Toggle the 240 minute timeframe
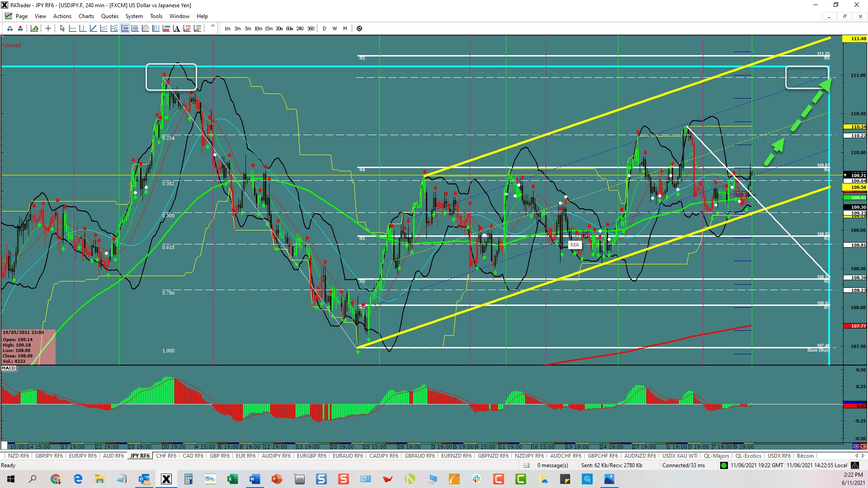The image size is (868, 488). tap(300, 28)
